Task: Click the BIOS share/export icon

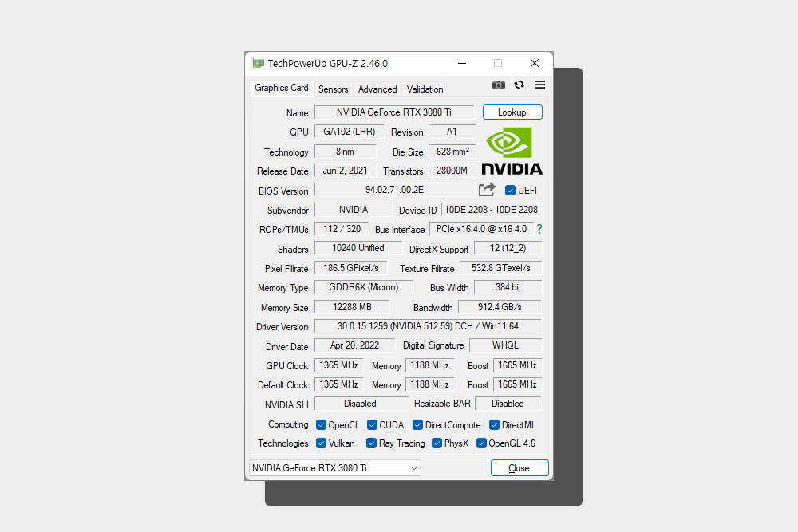Action: [487, 190]
